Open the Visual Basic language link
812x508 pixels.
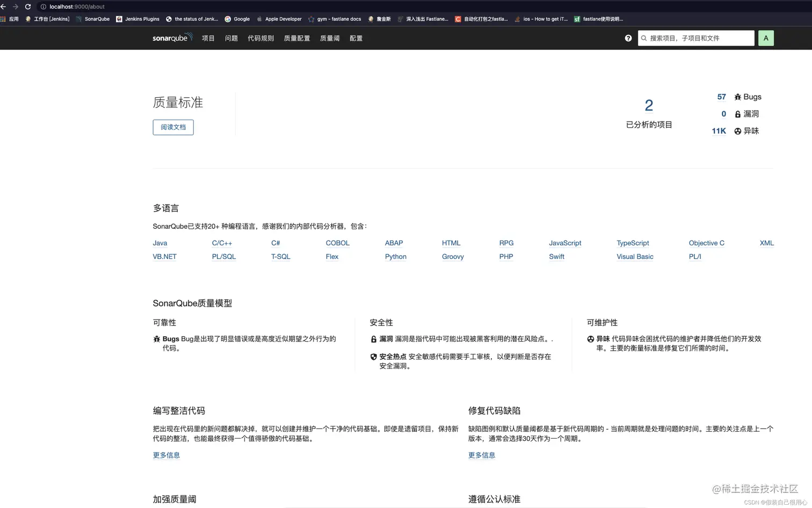(635, 257)
